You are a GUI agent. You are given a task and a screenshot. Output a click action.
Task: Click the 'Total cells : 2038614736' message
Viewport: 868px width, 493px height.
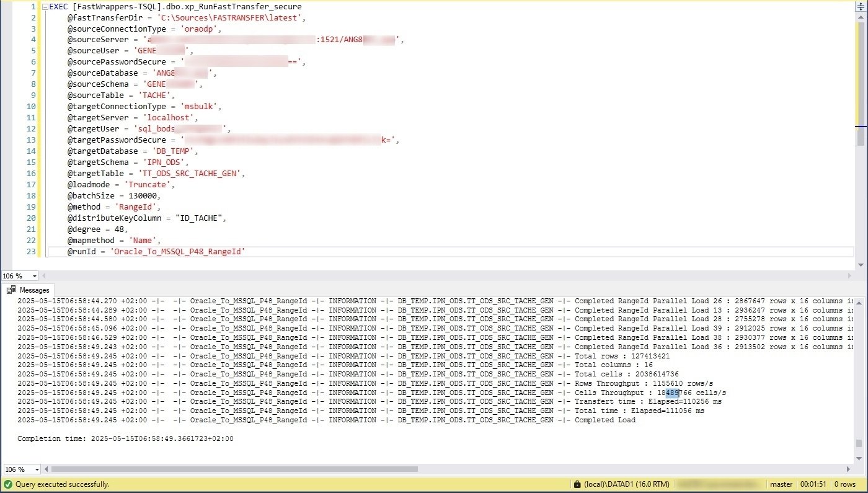627,375
